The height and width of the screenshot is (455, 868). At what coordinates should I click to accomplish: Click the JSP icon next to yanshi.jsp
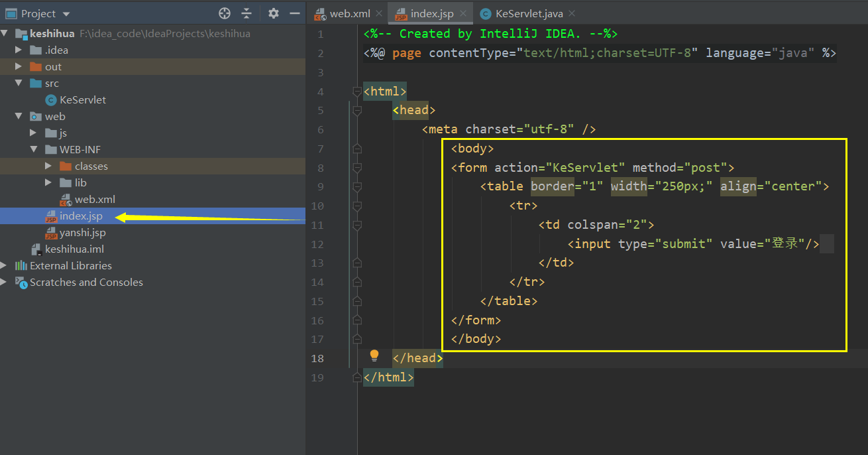click(51, 232)
